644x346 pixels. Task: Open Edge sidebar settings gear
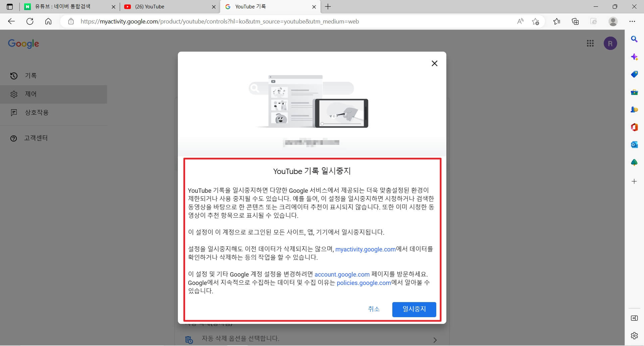coord(634,336)
